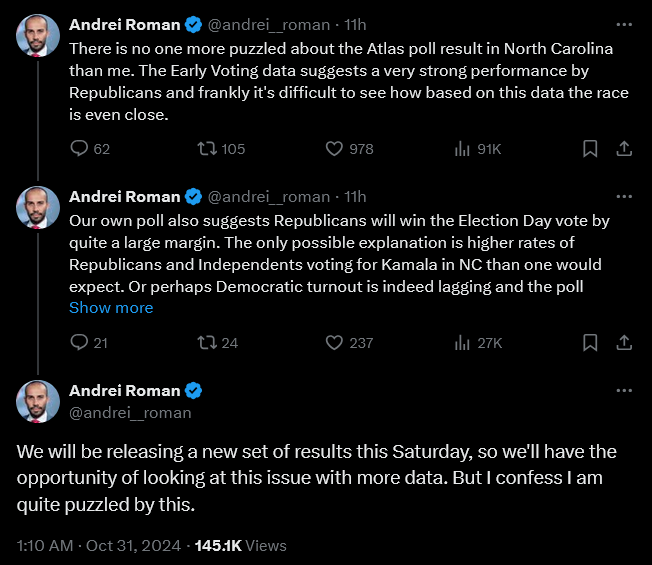This screenshot has height=565, width=652.
Task: Open more options menu on first tweet
Action: [624, 23]
